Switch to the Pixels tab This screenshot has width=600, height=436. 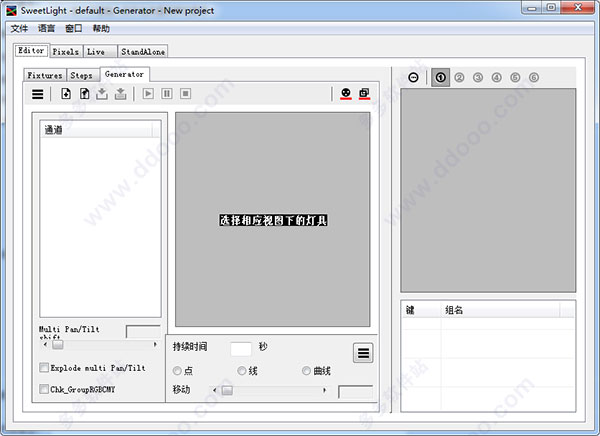tap(66, 52)
